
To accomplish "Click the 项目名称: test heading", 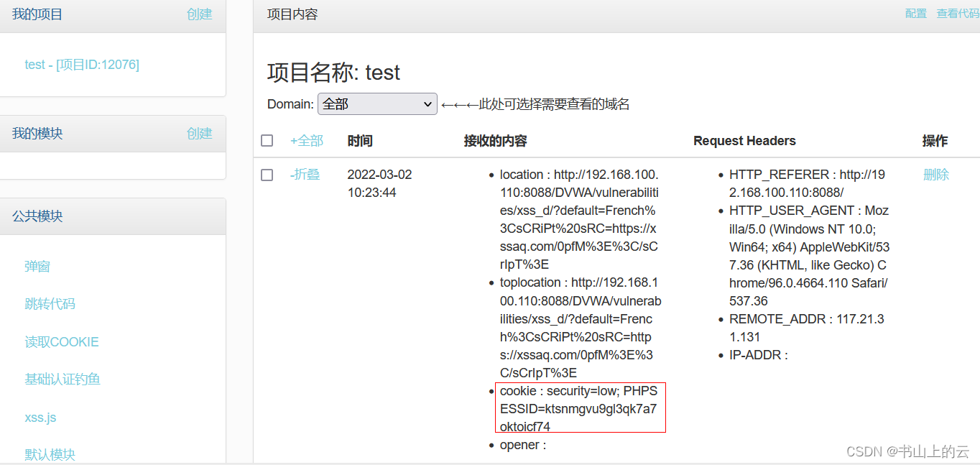I will point(334,73).
